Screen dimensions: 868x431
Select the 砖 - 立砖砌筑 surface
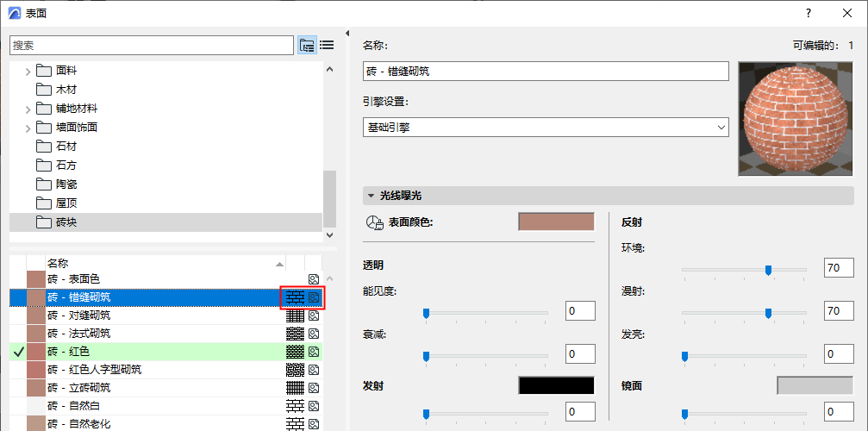pos(166,387)
